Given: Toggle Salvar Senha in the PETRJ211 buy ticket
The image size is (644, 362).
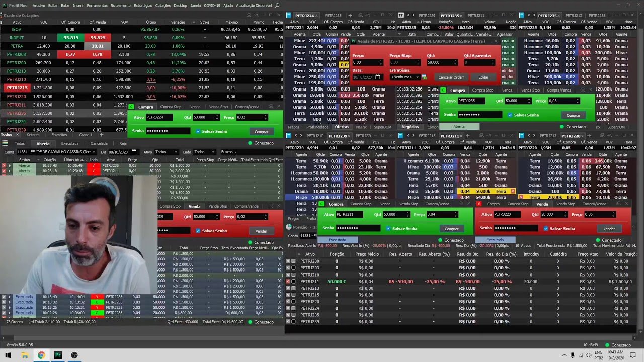Looking at the screenshot, I should [388, 228].
